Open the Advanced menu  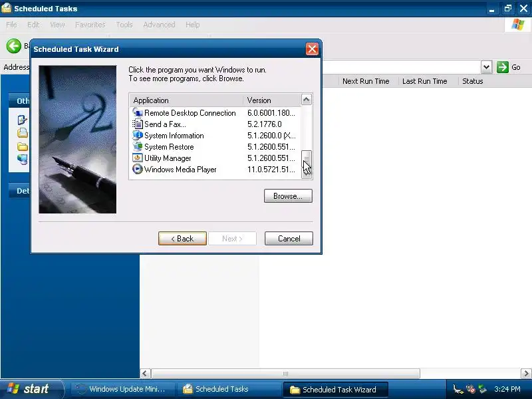tap(159, 25)
